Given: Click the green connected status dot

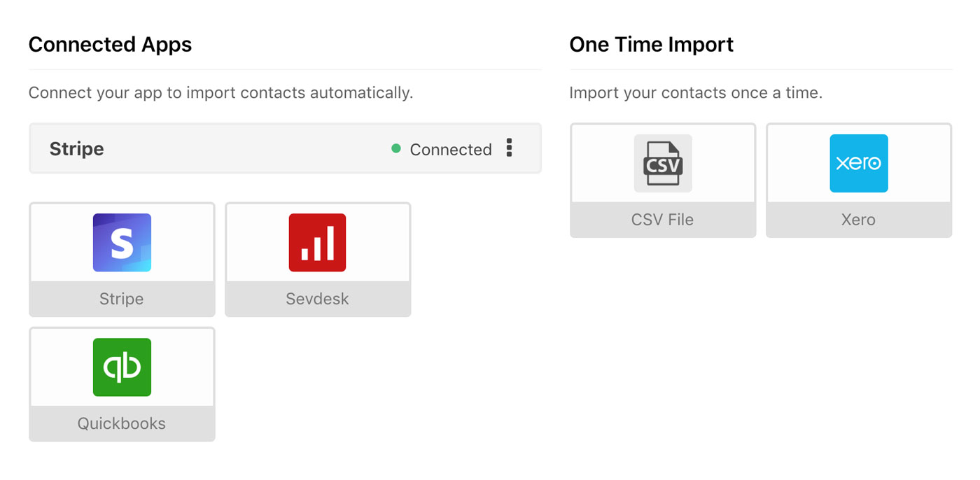Looking at the screenshot, I should [x=396, y=148].
